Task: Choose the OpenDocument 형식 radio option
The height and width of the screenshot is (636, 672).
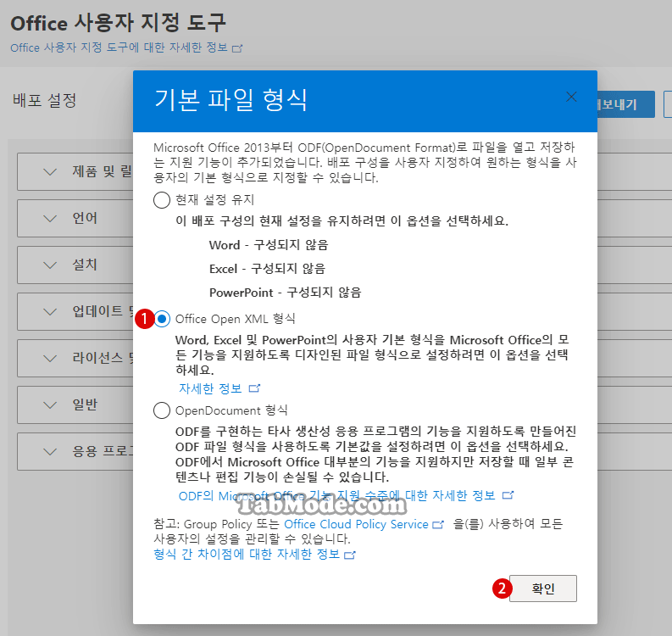Action: [x=162, y=410]
